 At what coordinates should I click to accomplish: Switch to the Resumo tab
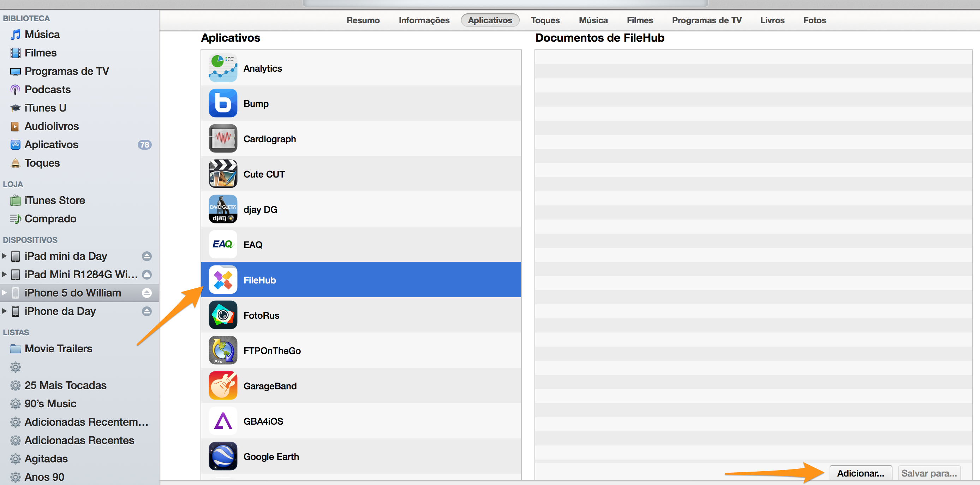tap(363, 20)
